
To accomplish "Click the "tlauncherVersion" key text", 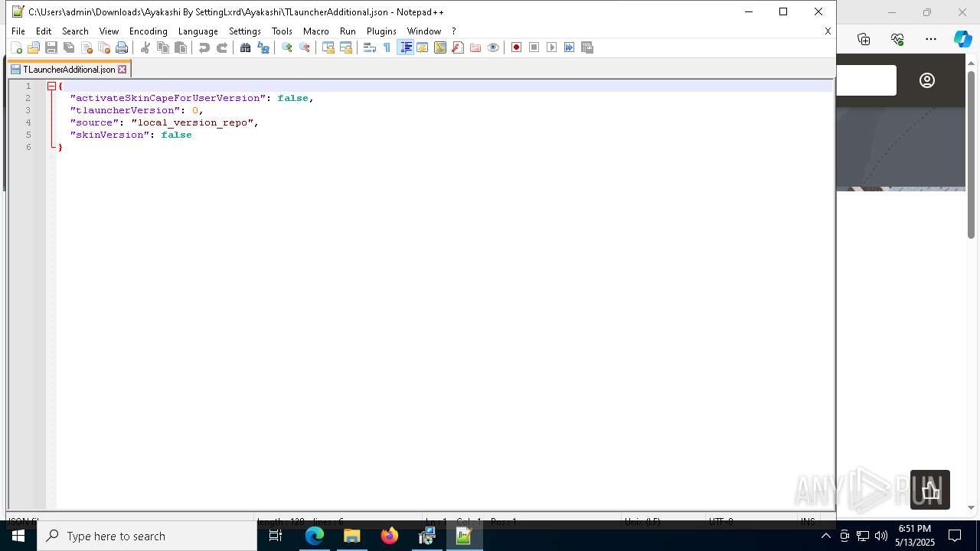I will coord(125,110).
